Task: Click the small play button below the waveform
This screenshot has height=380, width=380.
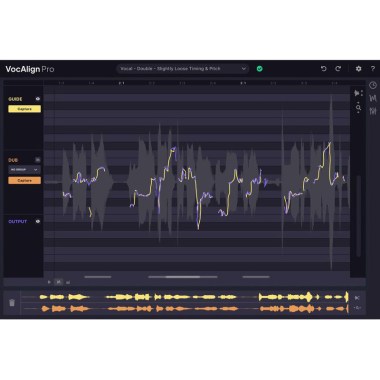Action: 49,282
